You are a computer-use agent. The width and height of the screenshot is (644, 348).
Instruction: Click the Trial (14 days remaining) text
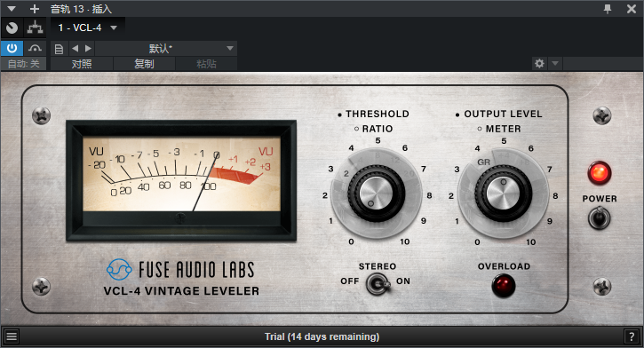(322, 336)
